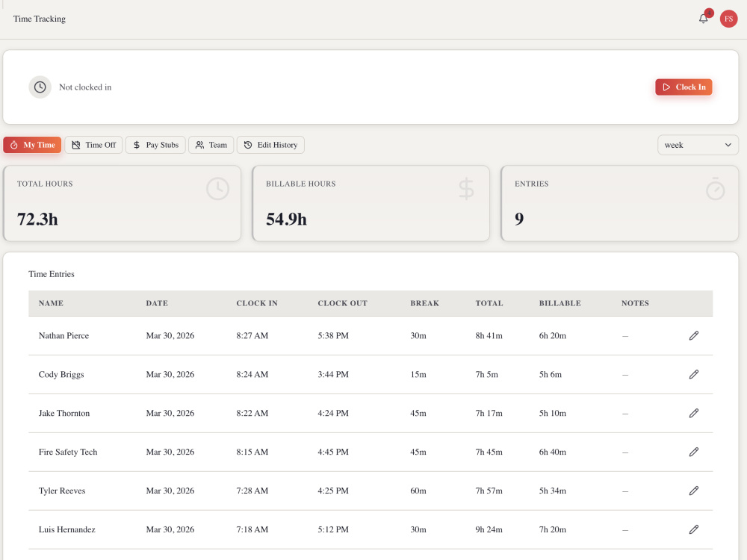Viewport: 747px width, 560px height.
Task: Select the Tyler Reeves name cell
Action: [62, 491]
